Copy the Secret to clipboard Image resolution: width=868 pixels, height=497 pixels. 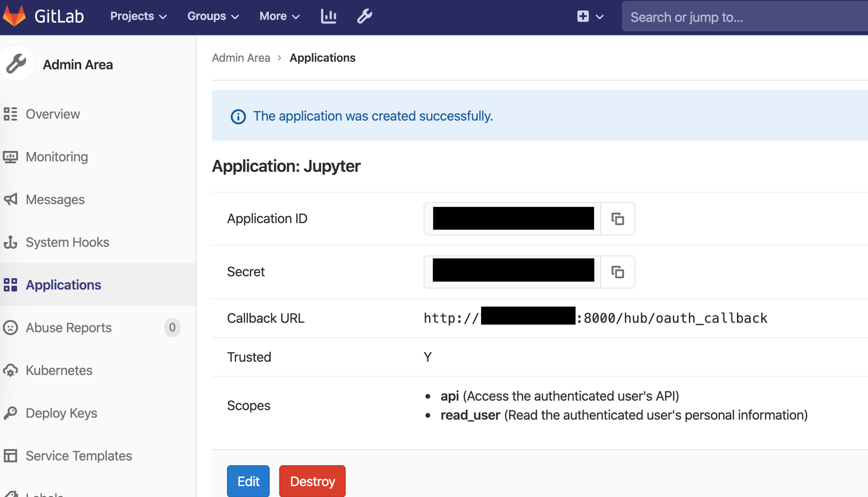point(618,272)
